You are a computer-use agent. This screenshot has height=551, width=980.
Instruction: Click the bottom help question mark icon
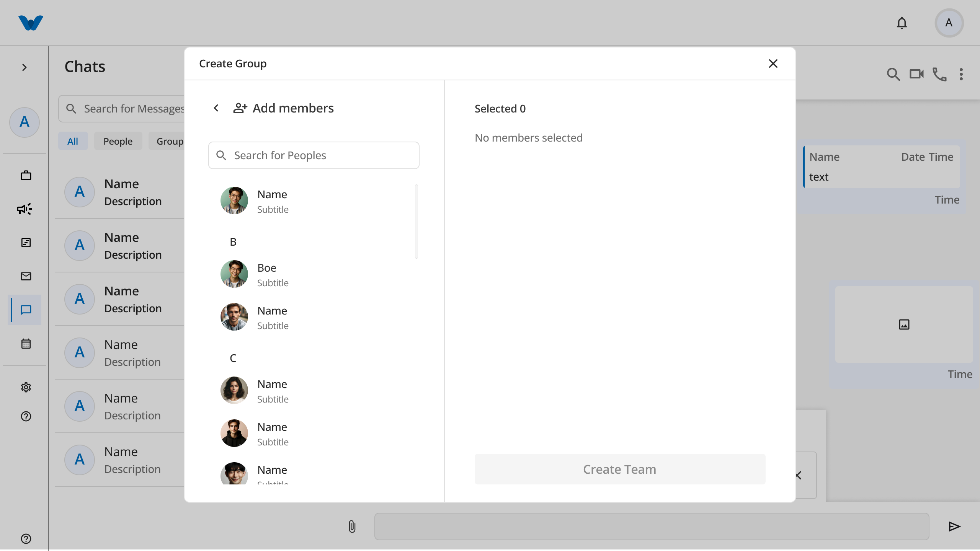(26, 539)
